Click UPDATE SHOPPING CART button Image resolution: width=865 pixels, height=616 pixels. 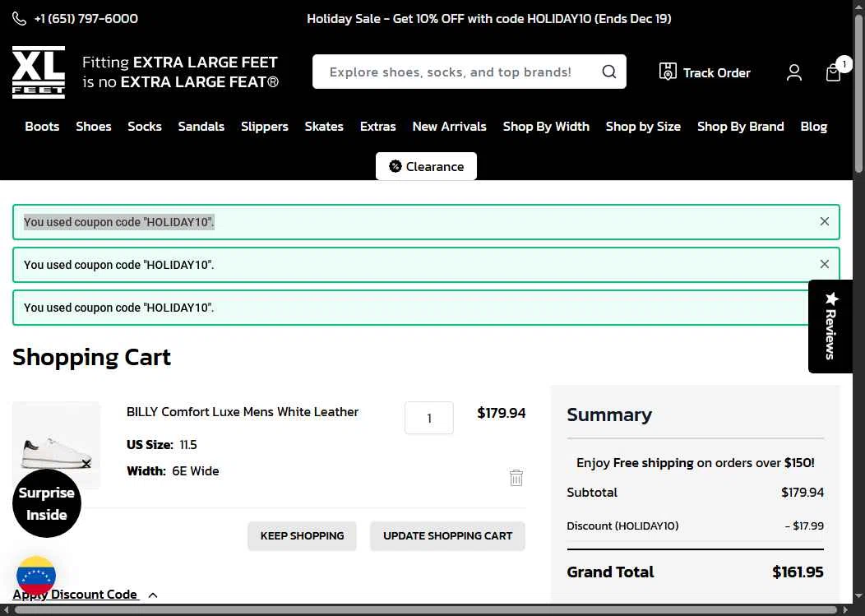click(x=447, y=536)
